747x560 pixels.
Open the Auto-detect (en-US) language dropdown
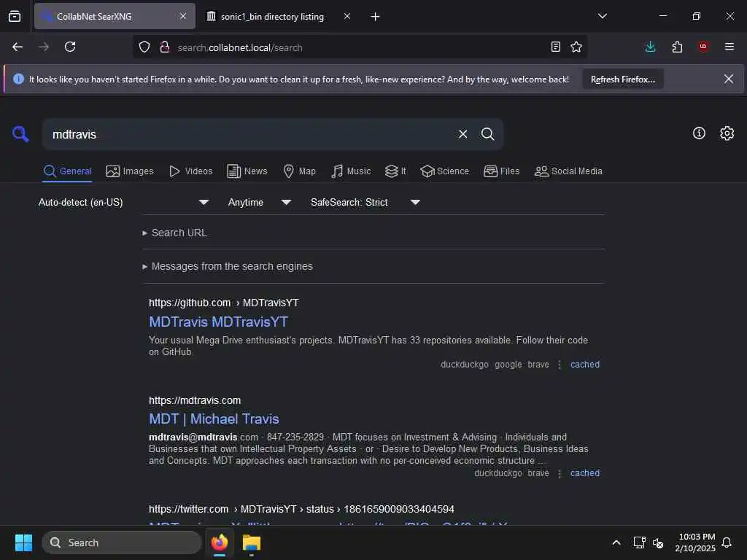point(124,203)
